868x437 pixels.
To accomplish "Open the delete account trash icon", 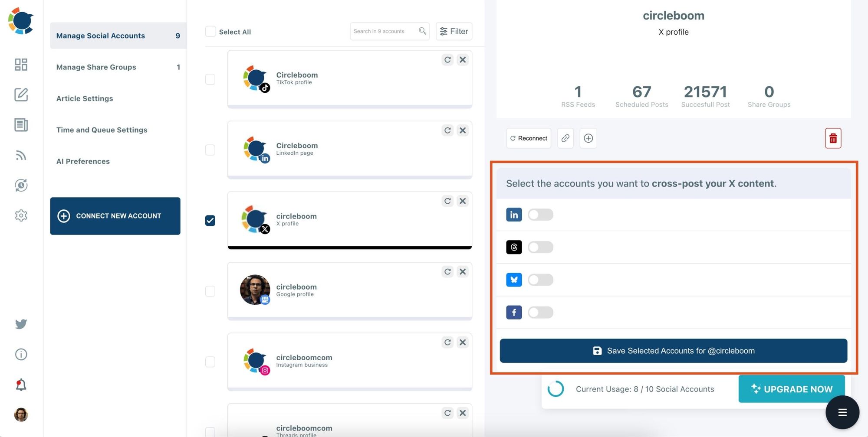I will click(x=833, y=138).
